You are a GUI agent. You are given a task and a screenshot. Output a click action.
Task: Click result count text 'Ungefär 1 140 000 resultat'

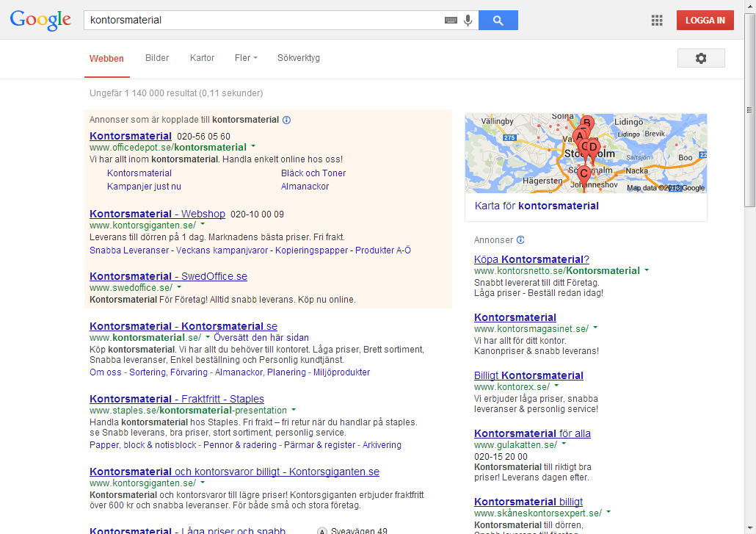(x=143, y=93)
